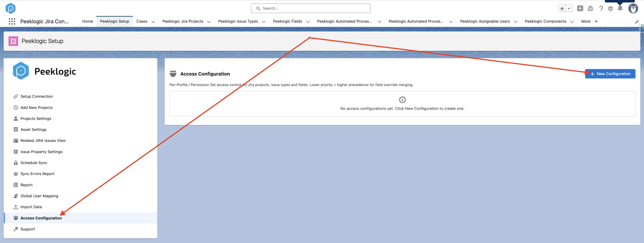Open Schedule Sync in the sidebar

(x=34, y=163)
